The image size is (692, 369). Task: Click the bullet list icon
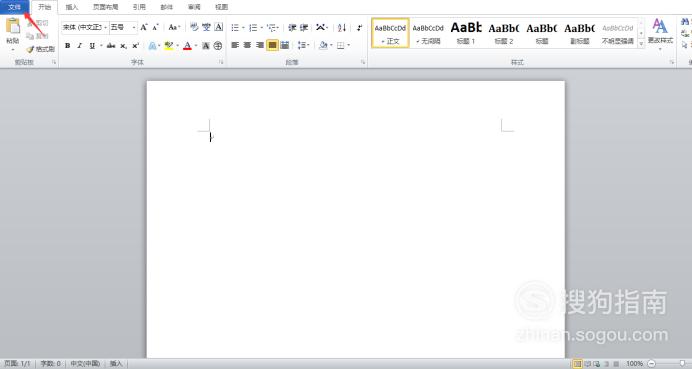pyautogui.click(x=235, y=28)
